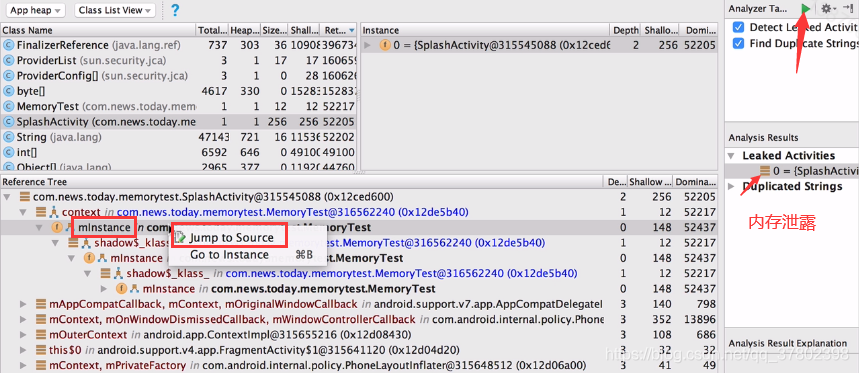Click the class icon beside int[]
The width and height of the screenshot is (859, 373).
click(8, 152)
